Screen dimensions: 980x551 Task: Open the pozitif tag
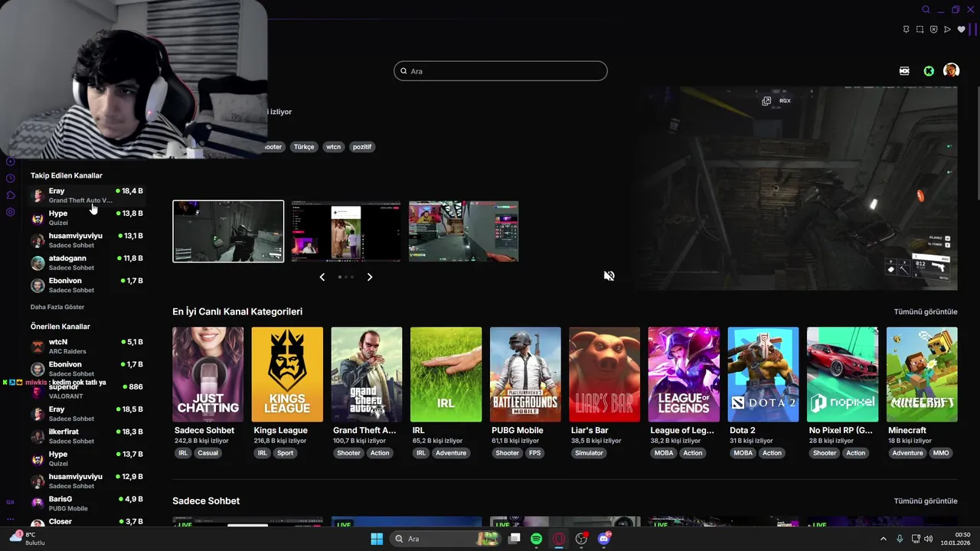362,147
